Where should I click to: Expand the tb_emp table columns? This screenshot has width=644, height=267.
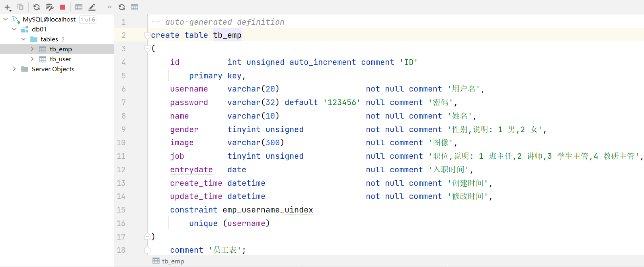32,49
